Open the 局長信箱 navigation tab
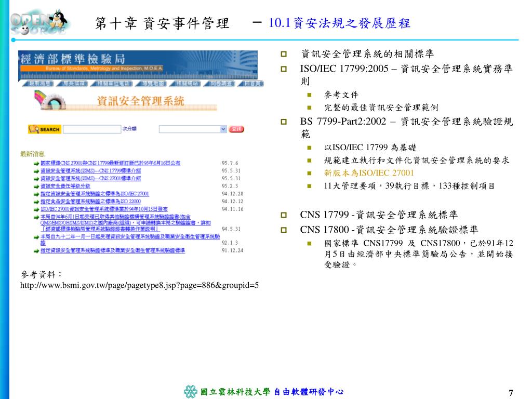The width and height of the screenshot is (532, 399). (x=73, y=84)
